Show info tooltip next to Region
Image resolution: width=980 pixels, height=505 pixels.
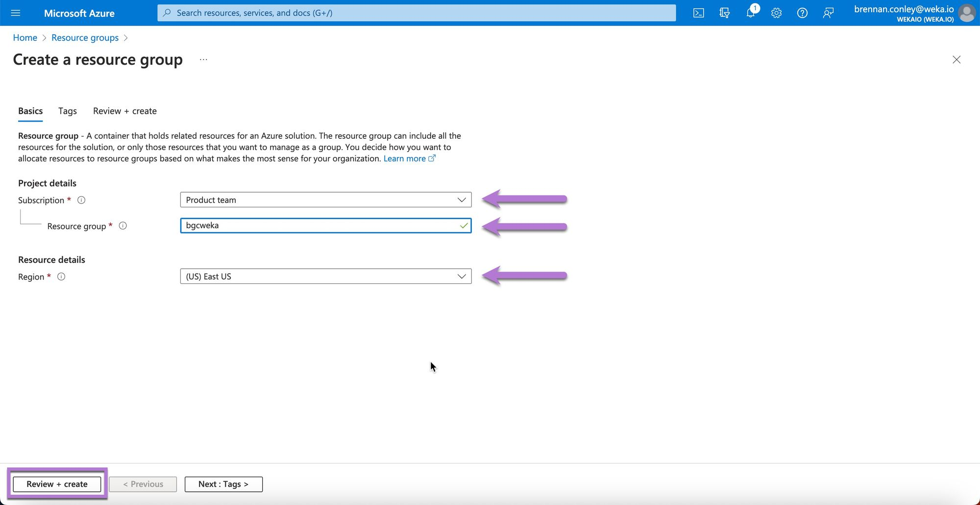(61, 277)
